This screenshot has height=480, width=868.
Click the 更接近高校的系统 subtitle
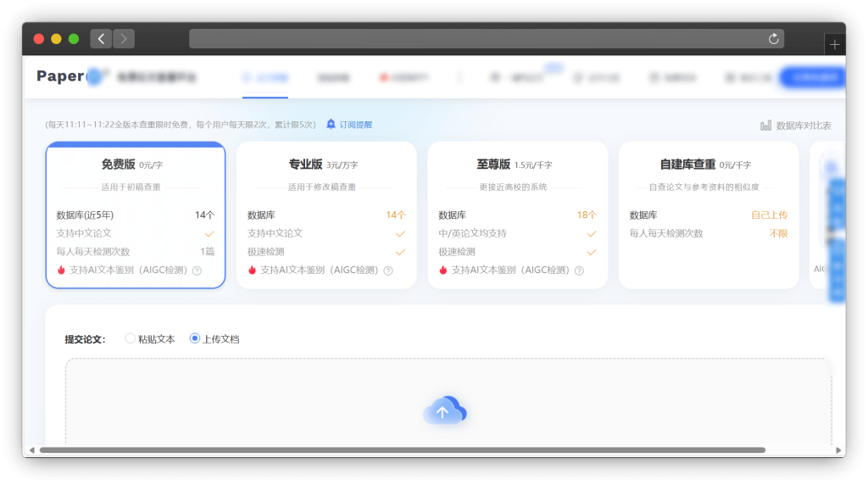click(x=513, y=187)
